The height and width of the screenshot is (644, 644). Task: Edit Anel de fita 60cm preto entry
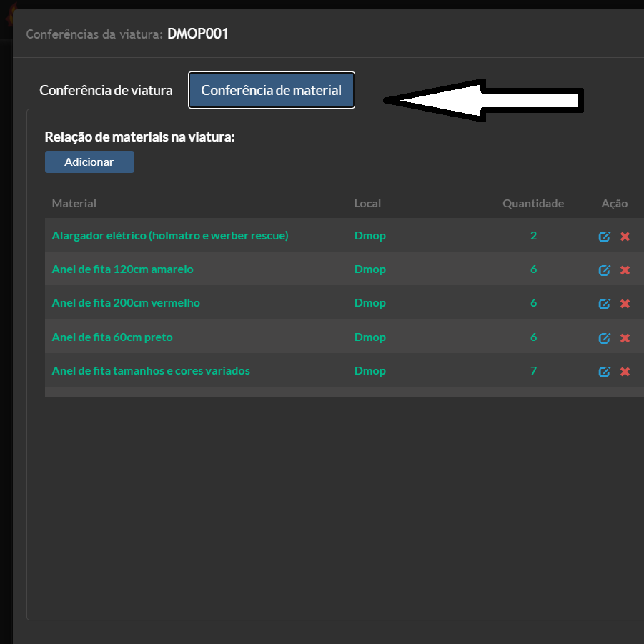pos(604,337)
